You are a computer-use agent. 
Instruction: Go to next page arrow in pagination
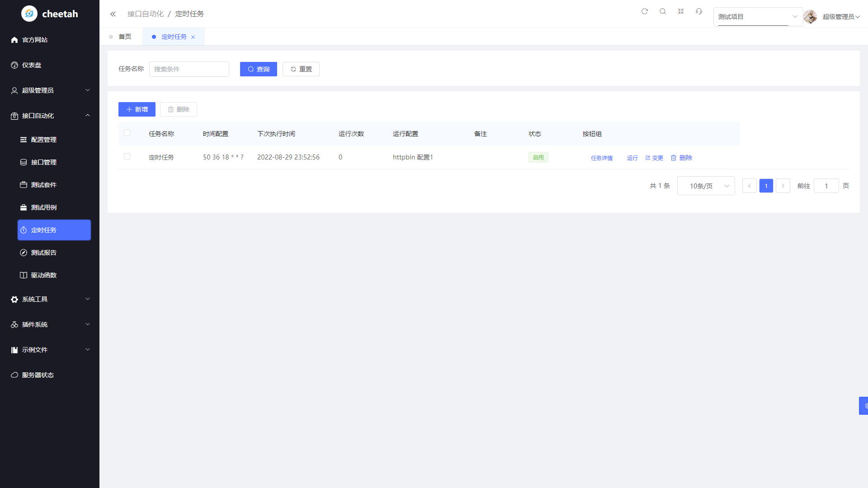[783, 186]
